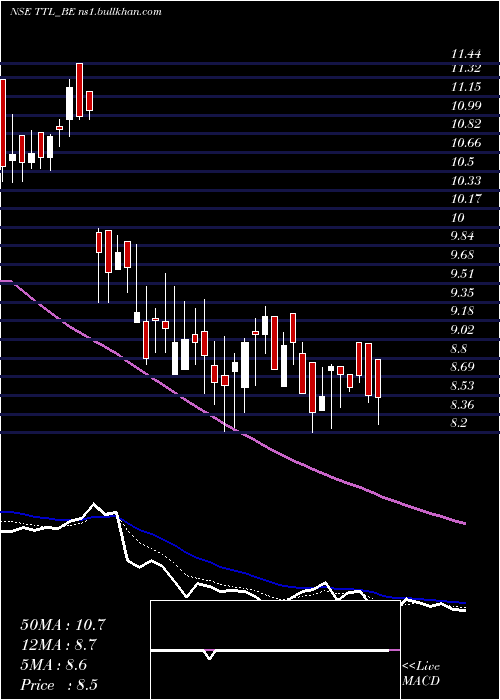Select the 11.32 price level label
This screenshot has width=500, height=700.
point(466,68)
